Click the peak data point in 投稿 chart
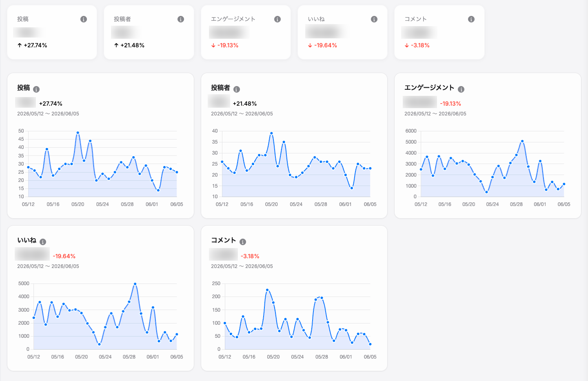Screen dimensions: 588x381 (78, 133)
